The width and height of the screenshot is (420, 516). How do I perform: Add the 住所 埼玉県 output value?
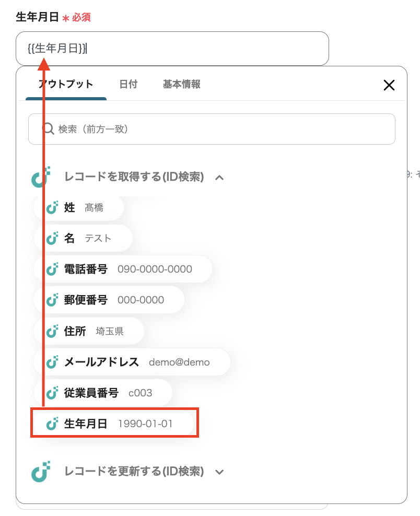[89, 331]
